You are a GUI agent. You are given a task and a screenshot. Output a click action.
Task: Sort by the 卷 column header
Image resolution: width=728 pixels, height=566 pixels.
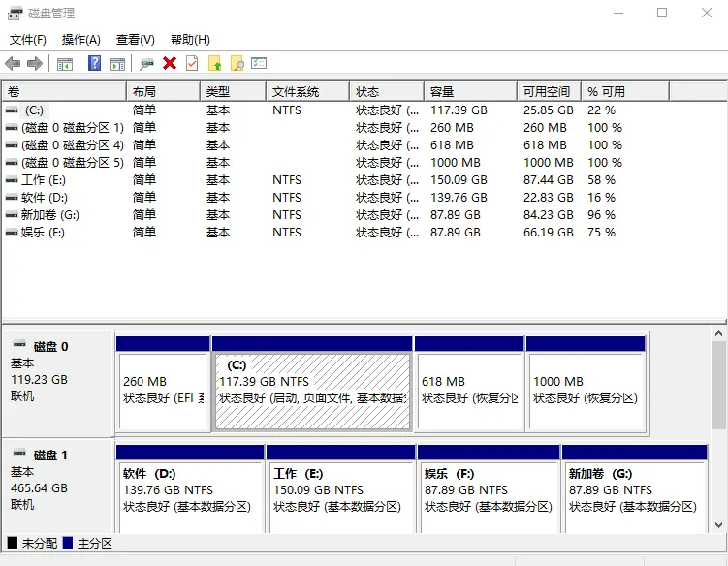point(64,91)
